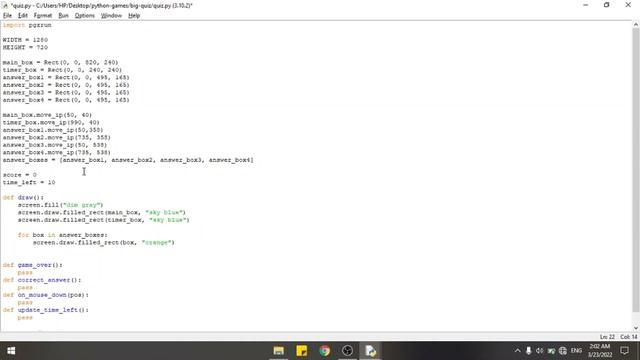The image size is (640, 360).
Task: Open Sticky Notes from taskbar
Action: [302, 351]
